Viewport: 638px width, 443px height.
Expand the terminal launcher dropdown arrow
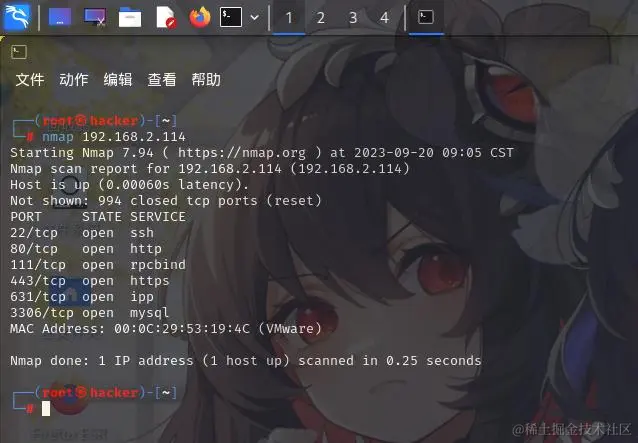click(x=255, y=17)
